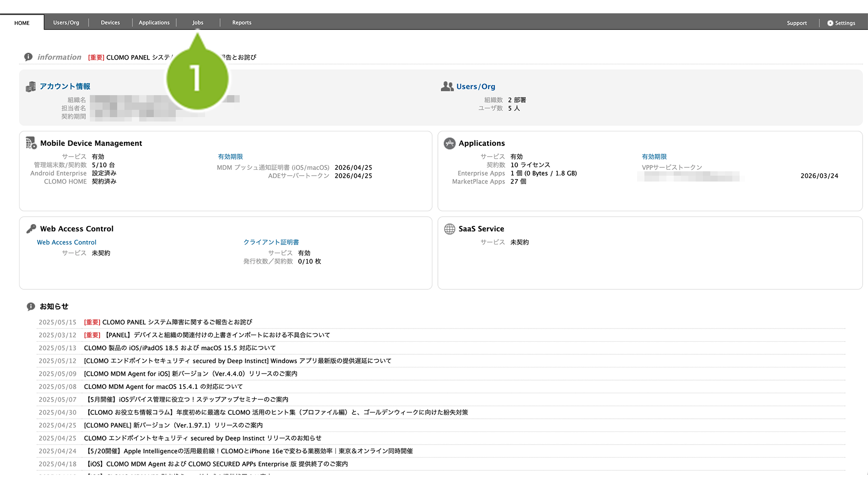This screenshot has width=868, height=488.
Task: Click the 2 部署 organization count
Action: (x=517, y=100)
